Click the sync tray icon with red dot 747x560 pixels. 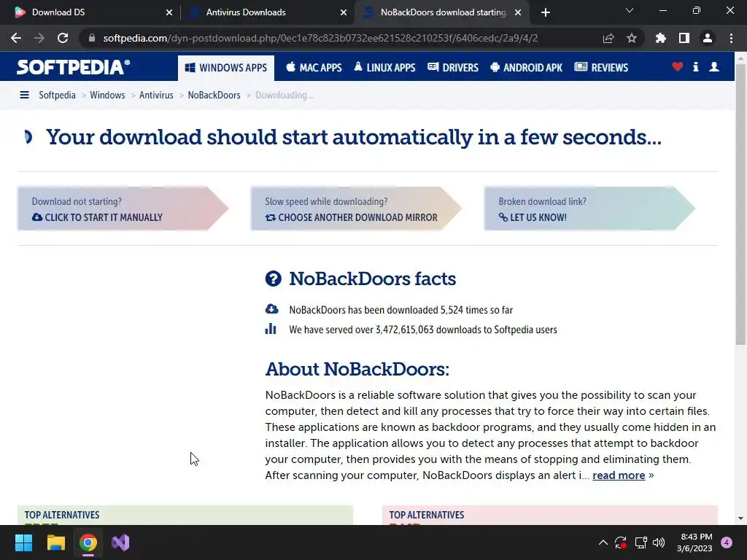tap(621, 542)
